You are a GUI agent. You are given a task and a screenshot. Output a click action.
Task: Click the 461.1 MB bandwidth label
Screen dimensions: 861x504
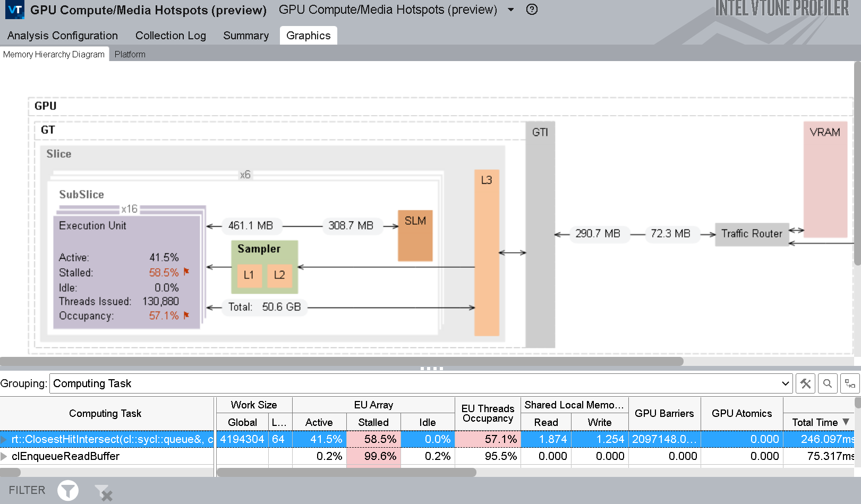[x=251, y=226]
